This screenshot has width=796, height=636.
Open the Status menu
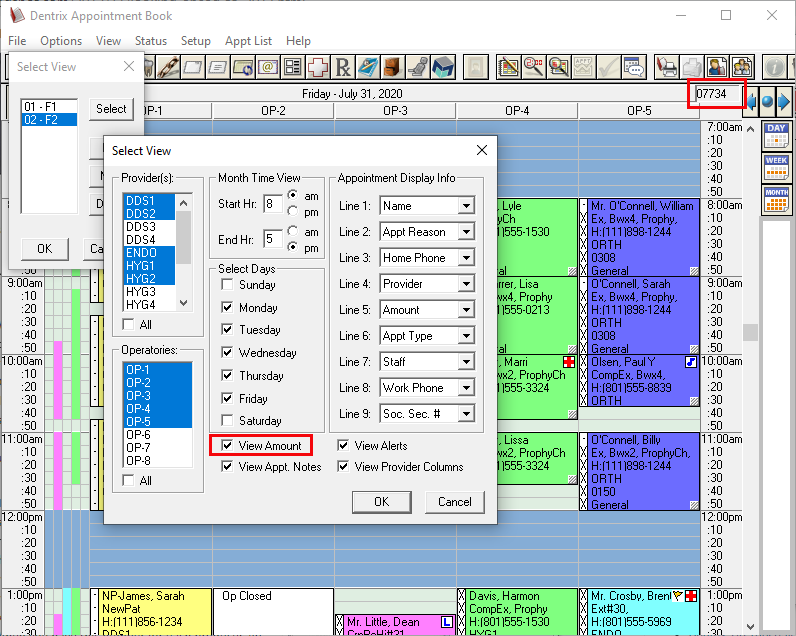(151, 41)
